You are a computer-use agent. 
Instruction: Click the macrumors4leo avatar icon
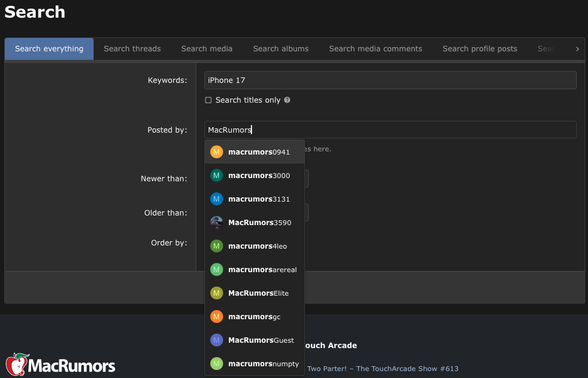(x=216, y=246)
